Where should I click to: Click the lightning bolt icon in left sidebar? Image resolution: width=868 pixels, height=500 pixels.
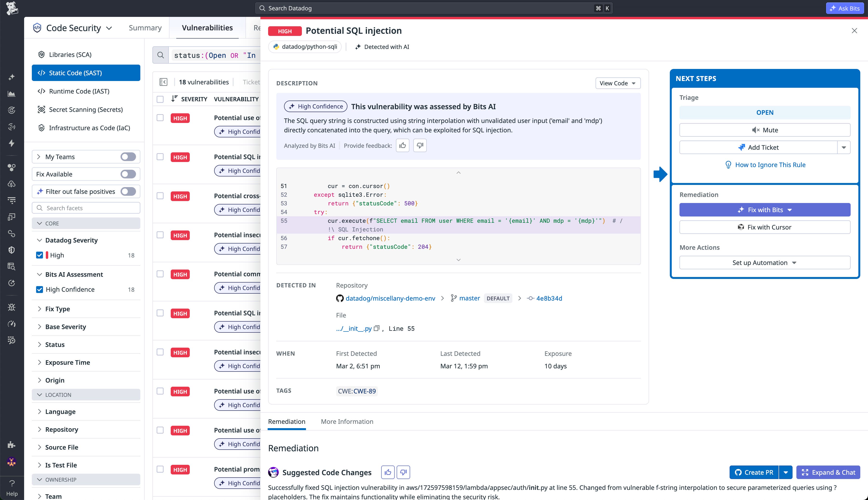tap(12, 143)
